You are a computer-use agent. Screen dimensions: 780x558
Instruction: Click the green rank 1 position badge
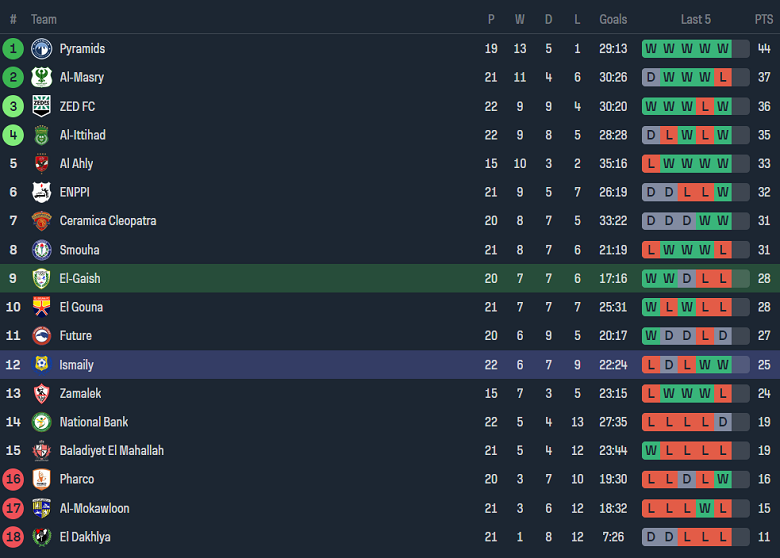[13, 49]
